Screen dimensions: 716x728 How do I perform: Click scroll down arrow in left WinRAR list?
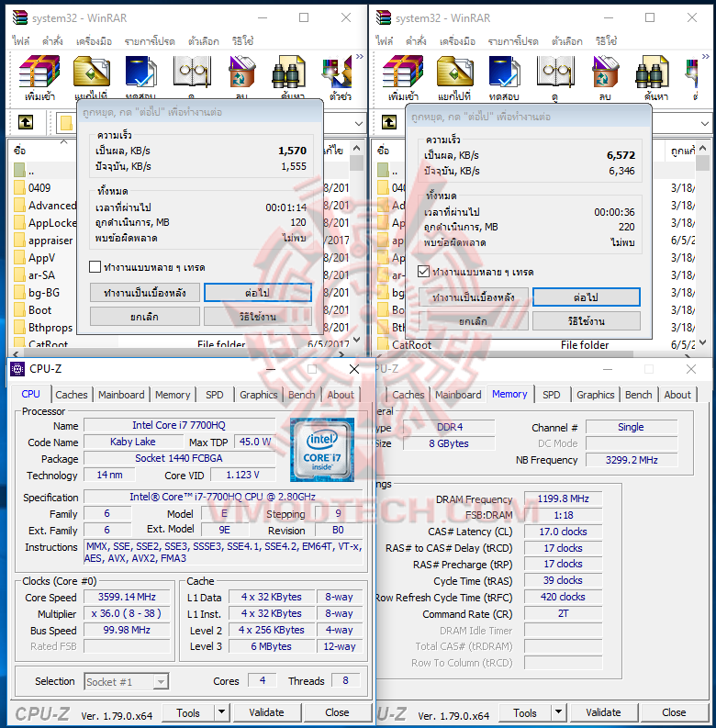point(356,340)
